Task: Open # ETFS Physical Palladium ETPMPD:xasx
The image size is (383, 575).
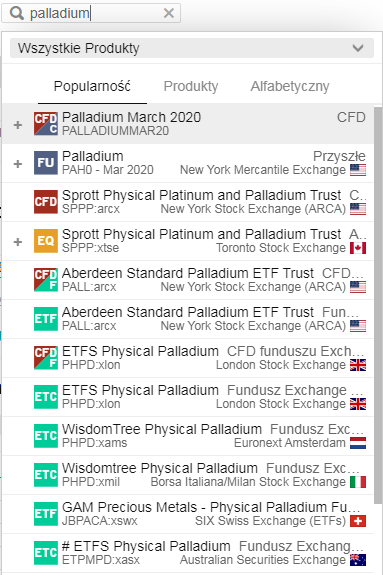Action: click(188, 553)
